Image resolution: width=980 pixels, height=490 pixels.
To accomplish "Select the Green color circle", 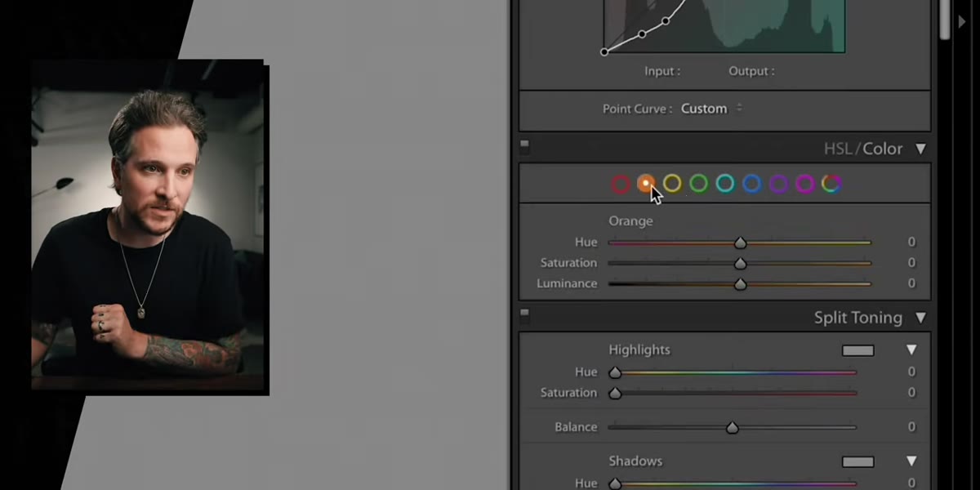I will click(x=698, y=184).
